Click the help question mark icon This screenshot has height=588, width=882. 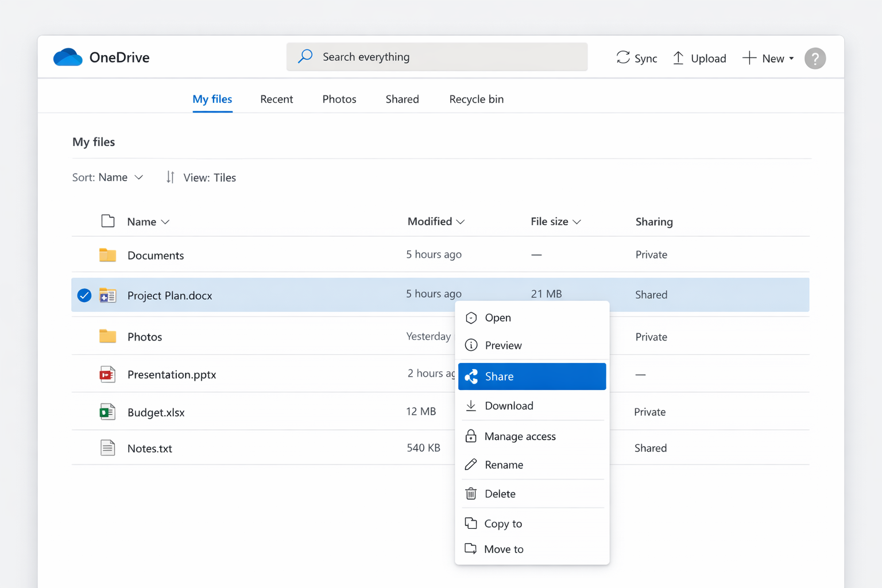(x=815, y=58)
